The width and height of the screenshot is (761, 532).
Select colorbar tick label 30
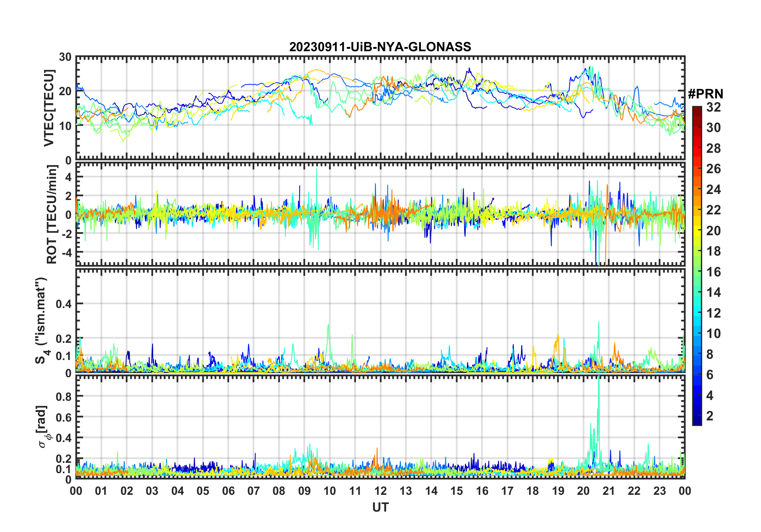[x=713, y=128]
